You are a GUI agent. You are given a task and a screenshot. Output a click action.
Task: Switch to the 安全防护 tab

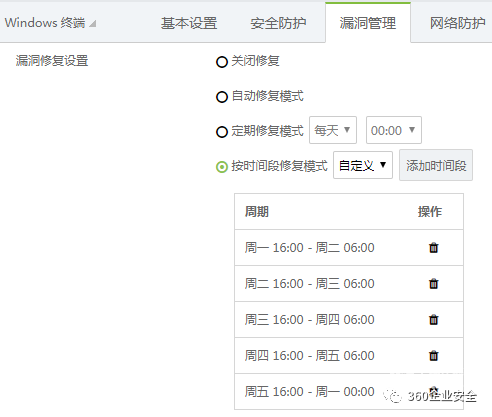(278, 23)
